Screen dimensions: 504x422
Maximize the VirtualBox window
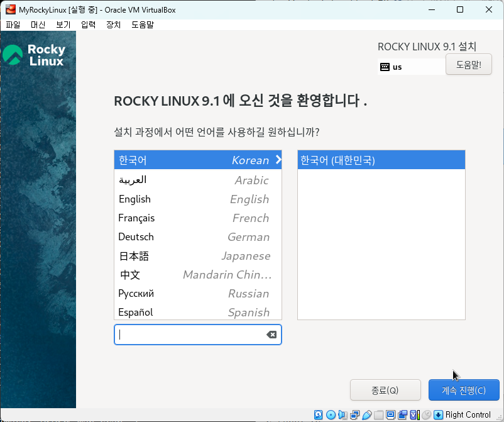(x=460, y=9)
